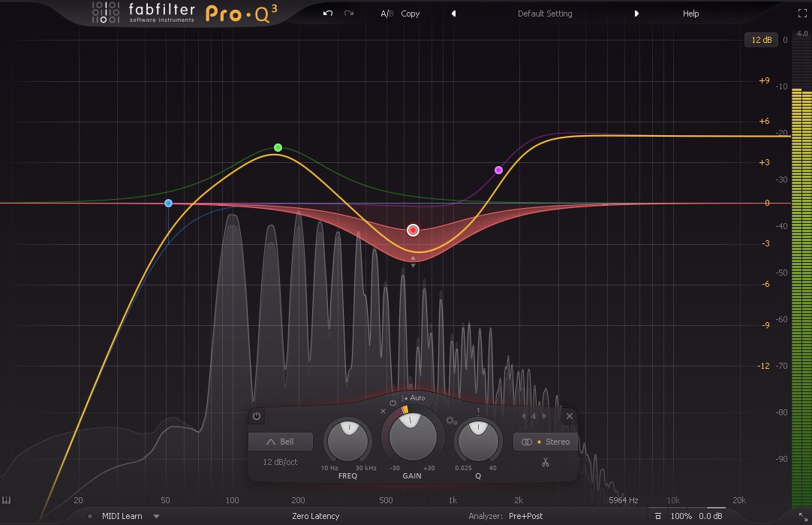Open the Zero Latency processing mode menu

pos(315,516)
